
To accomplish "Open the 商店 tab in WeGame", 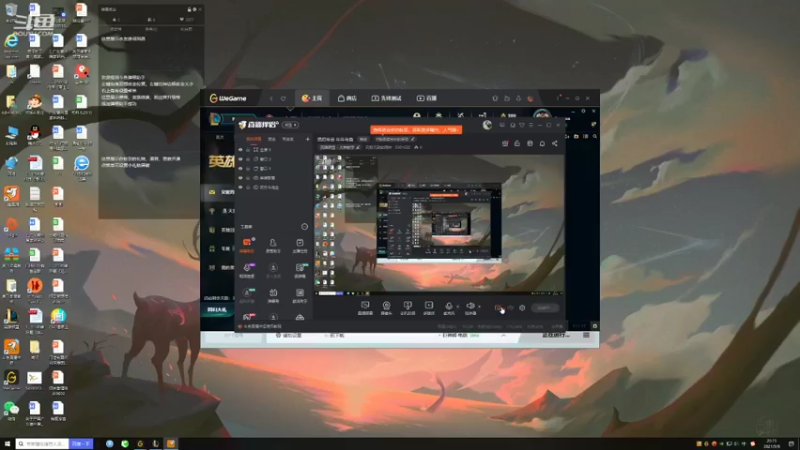I will pos(347,98).
